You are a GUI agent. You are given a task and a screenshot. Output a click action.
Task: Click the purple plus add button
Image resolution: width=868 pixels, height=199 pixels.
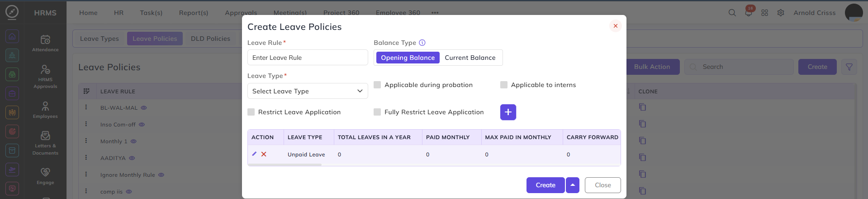pos(508,112)
